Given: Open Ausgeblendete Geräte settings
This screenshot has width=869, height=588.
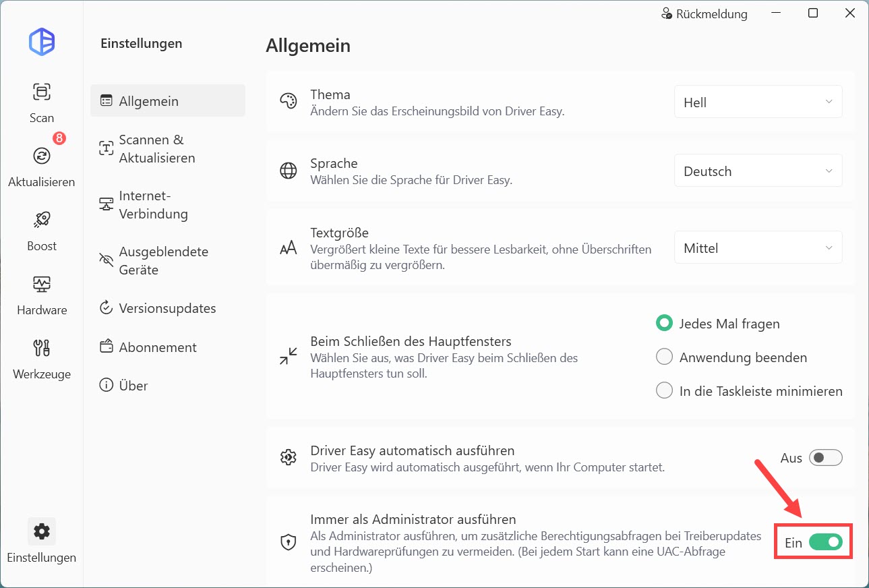Looking at the screenshot, I should point(168,261).
